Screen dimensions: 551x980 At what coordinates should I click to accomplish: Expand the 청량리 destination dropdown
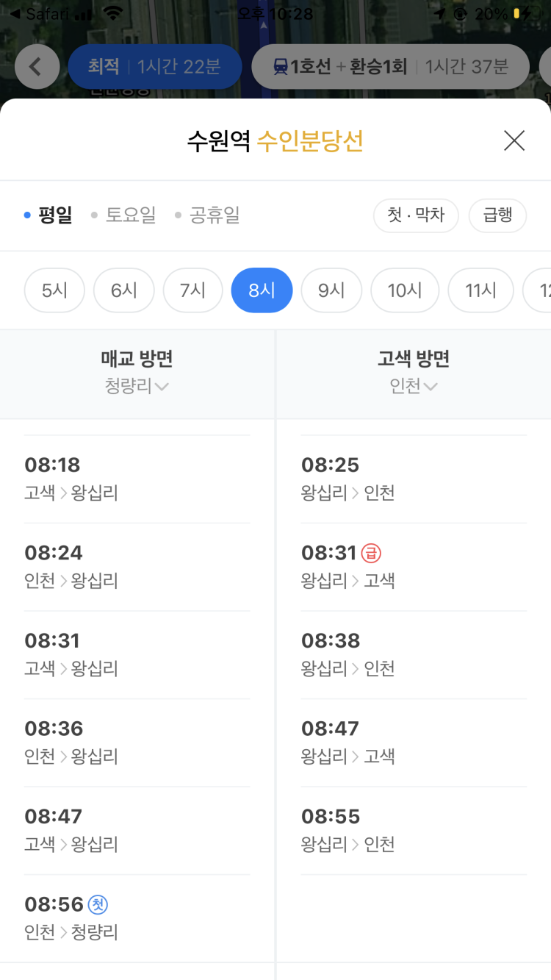click(137, 386)
